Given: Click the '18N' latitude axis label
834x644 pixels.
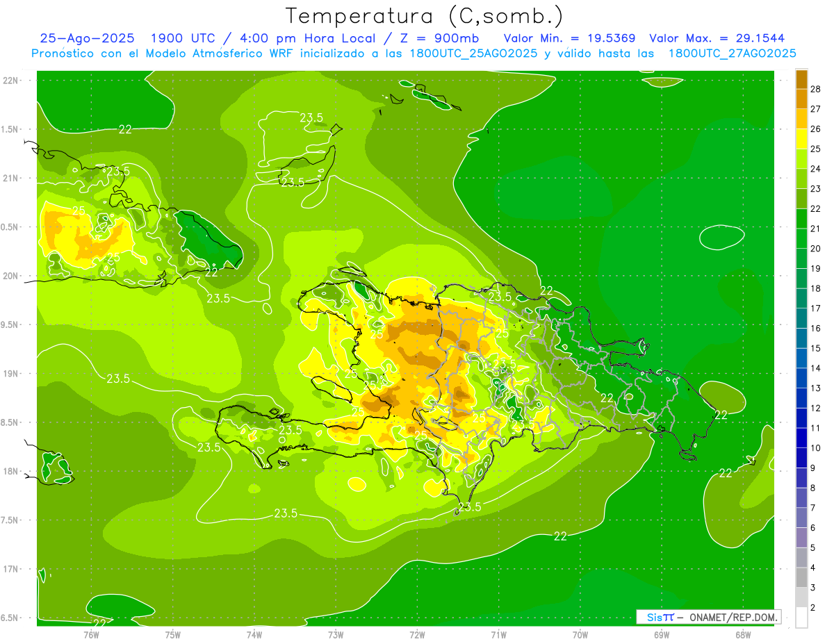Looking at the screenshot, I should point(10,471).
